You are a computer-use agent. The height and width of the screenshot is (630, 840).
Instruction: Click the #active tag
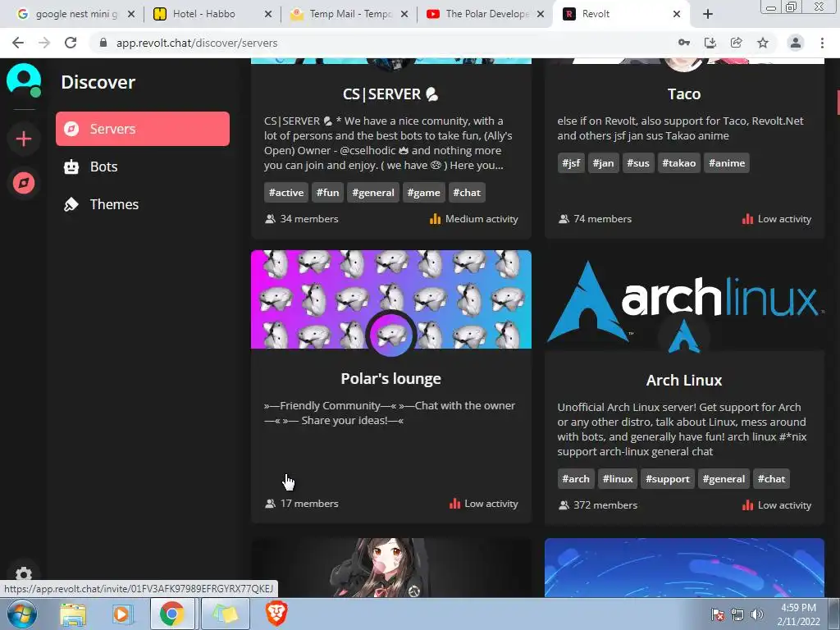[286, 193]
